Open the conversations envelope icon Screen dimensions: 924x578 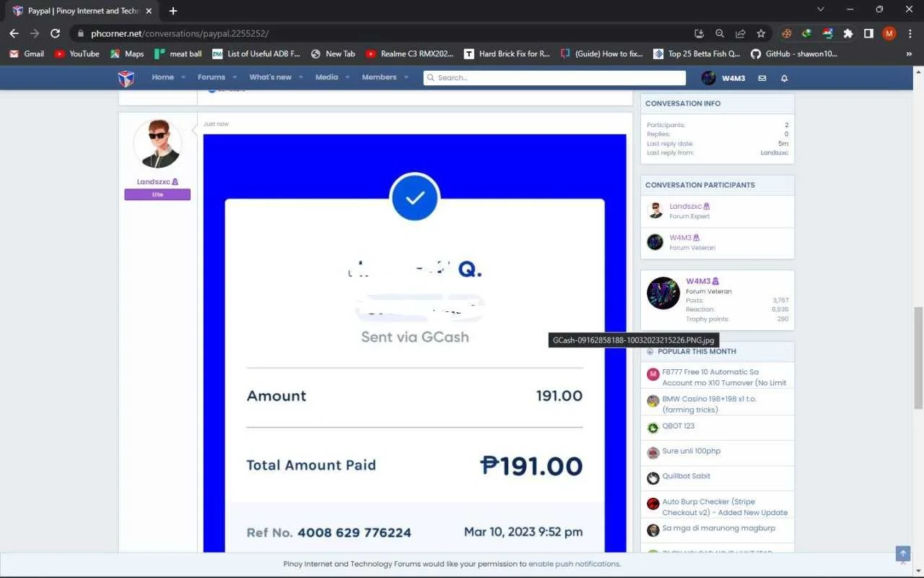click(x=762, y=78)
